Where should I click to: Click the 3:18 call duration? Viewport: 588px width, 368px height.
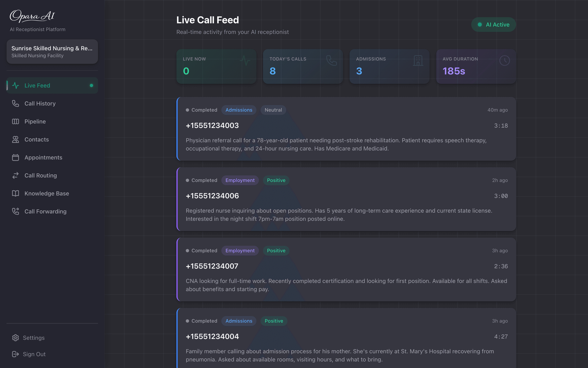(x=501, y=126)
